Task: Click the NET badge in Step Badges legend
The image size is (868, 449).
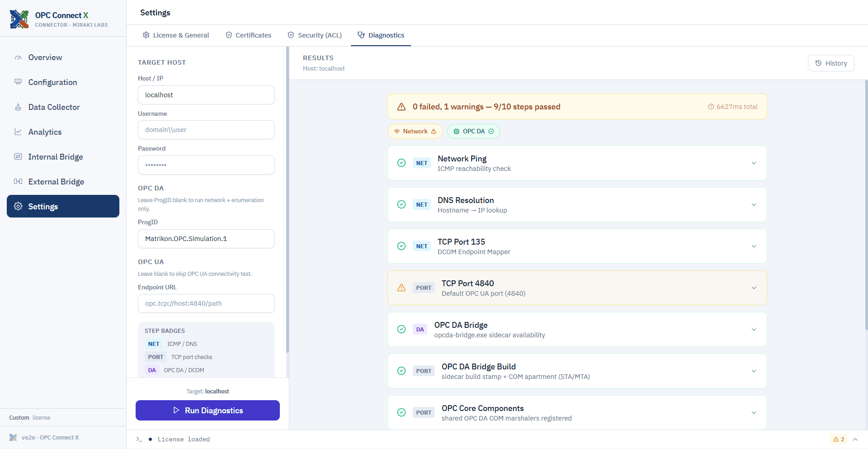Action: (x=154, y=344)
